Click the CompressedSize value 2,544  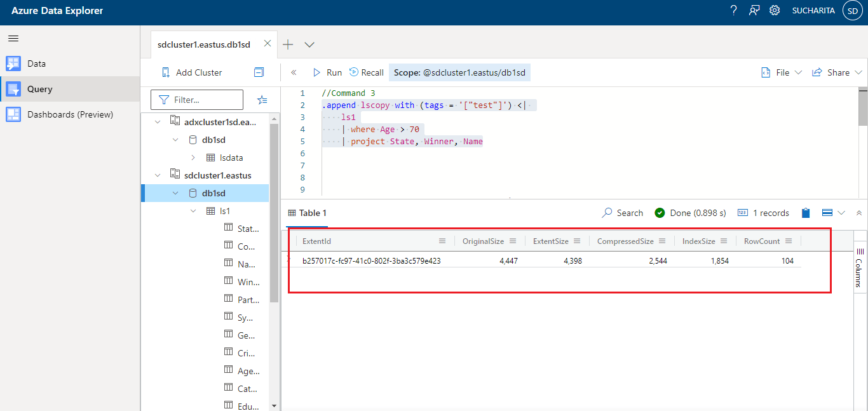pyautogui.click(x=658, y=260)
